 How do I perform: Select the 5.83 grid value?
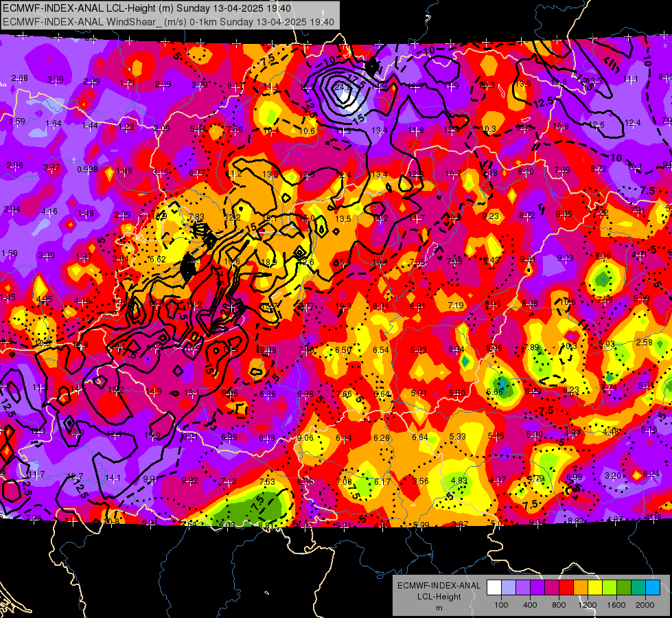point(418,350)
